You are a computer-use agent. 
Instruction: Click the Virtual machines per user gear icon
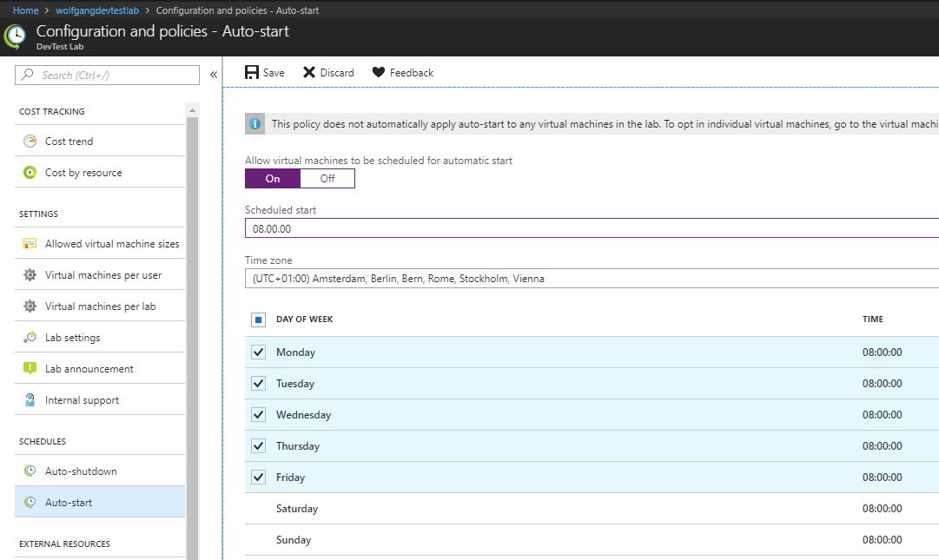click(x=30, y=274)
